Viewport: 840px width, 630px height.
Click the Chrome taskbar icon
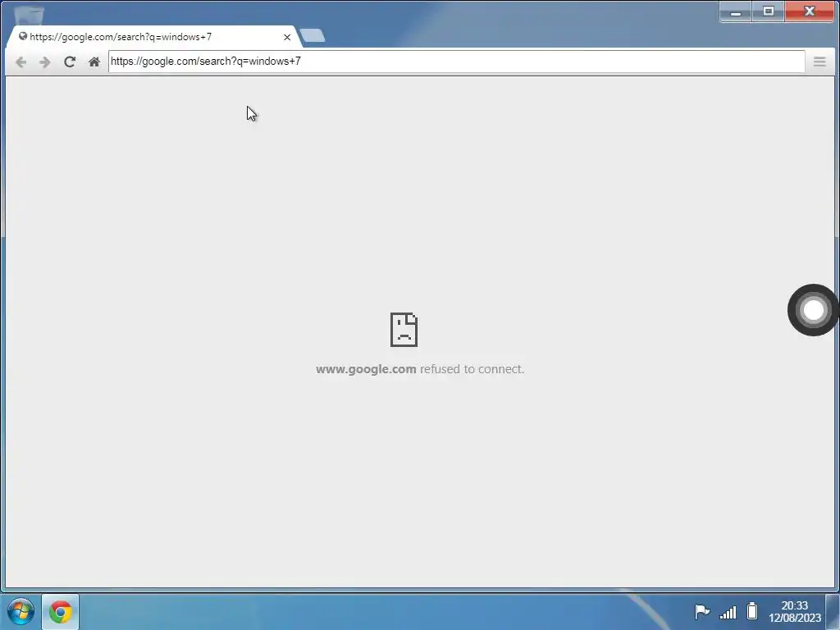point(61,612)
